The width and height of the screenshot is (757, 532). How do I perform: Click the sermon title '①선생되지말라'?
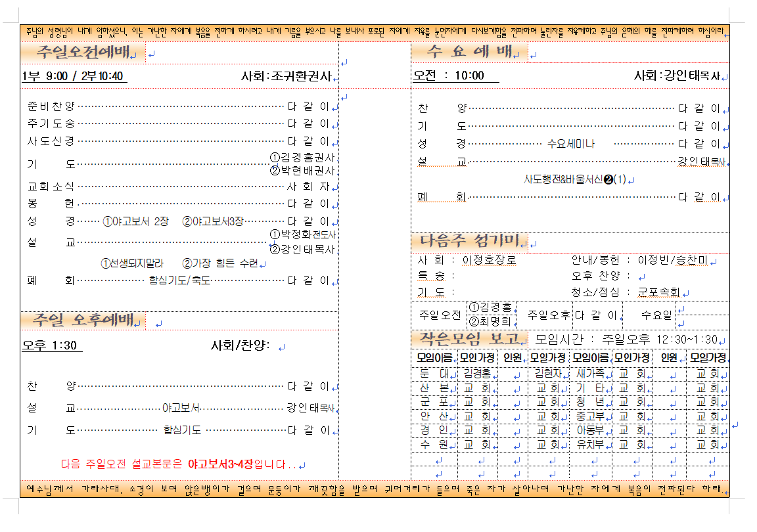click(x=132, y=263)
